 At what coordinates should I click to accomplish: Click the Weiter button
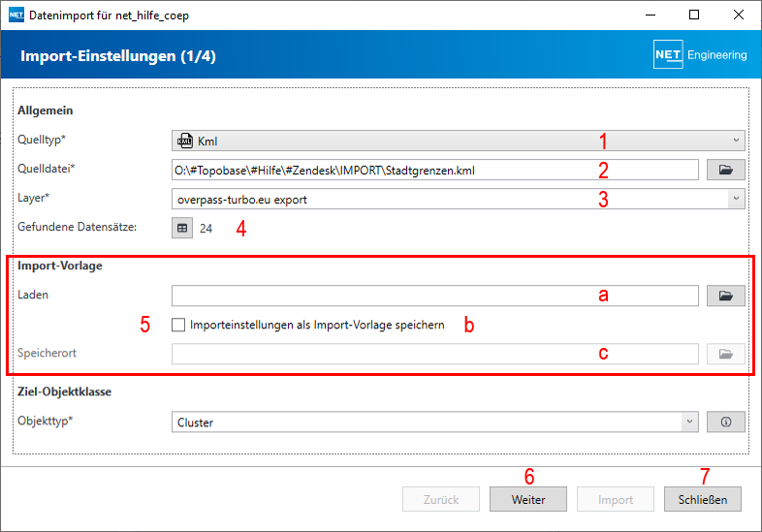528,499
